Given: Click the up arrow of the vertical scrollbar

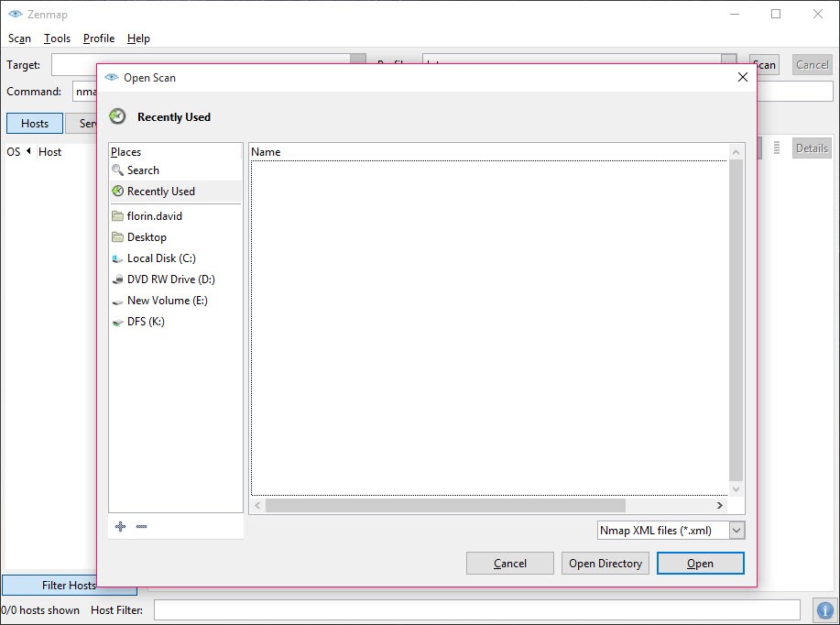Looking at the screenshot, I should click(736, 152).
